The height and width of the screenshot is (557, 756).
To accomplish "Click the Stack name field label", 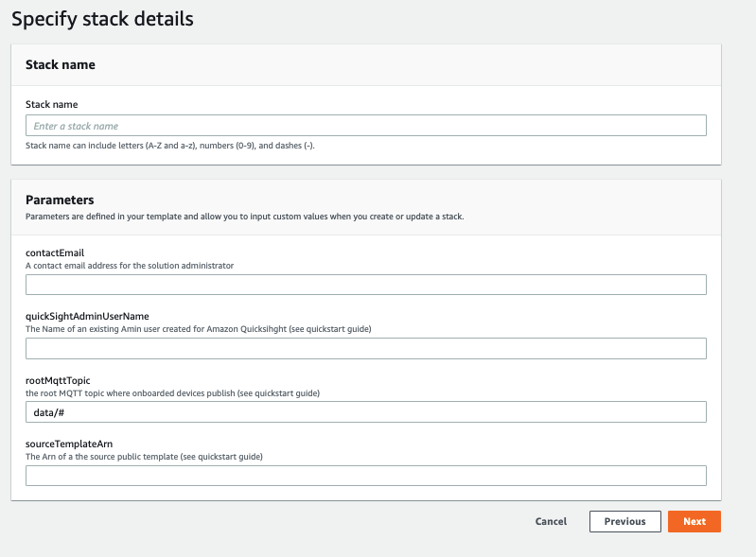I will click(52, 105).
